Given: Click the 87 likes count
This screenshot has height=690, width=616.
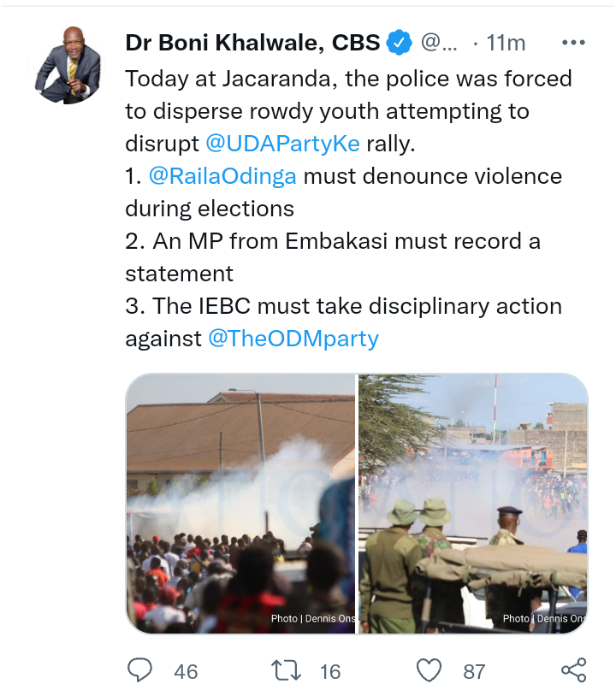Looking at the screenshot, I should [x=474, y=671].
